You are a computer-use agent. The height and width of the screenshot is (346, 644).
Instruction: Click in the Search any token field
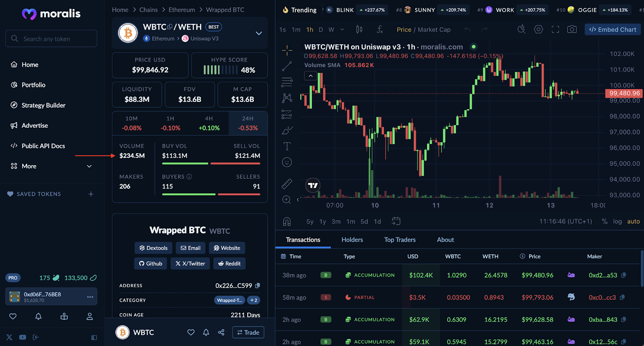(51, 39)
